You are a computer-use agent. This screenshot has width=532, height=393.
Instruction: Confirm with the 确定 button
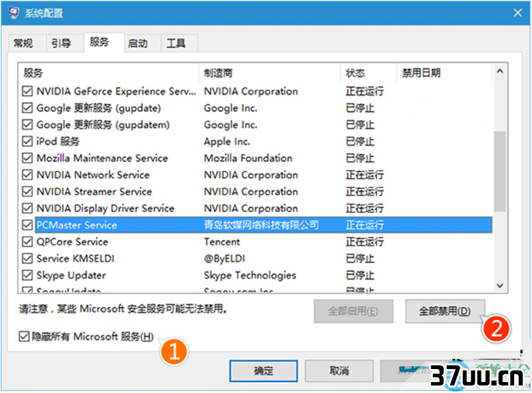[264, 371]
